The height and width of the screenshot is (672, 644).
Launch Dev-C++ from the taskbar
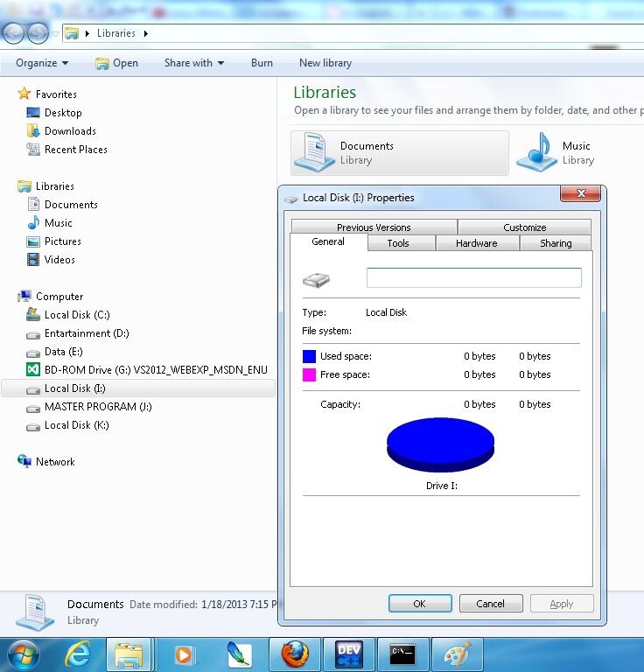click(348, 654)
